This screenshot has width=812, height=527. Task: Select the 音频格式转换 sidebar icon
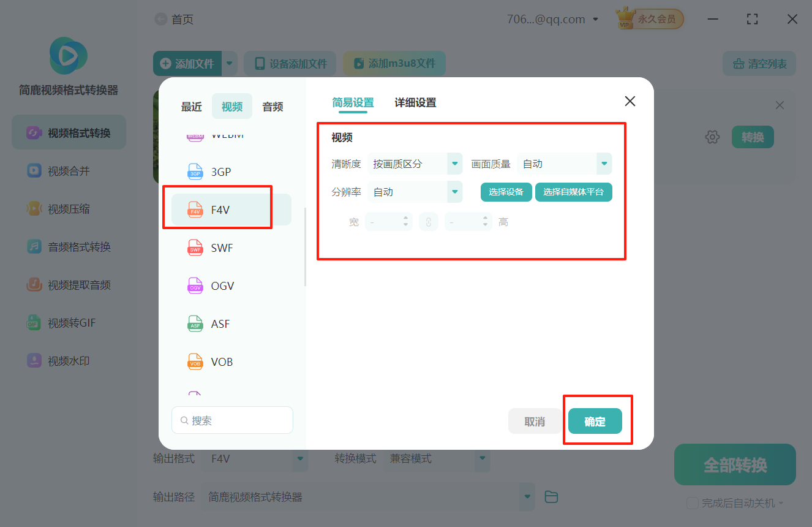(x=69, y=246)
